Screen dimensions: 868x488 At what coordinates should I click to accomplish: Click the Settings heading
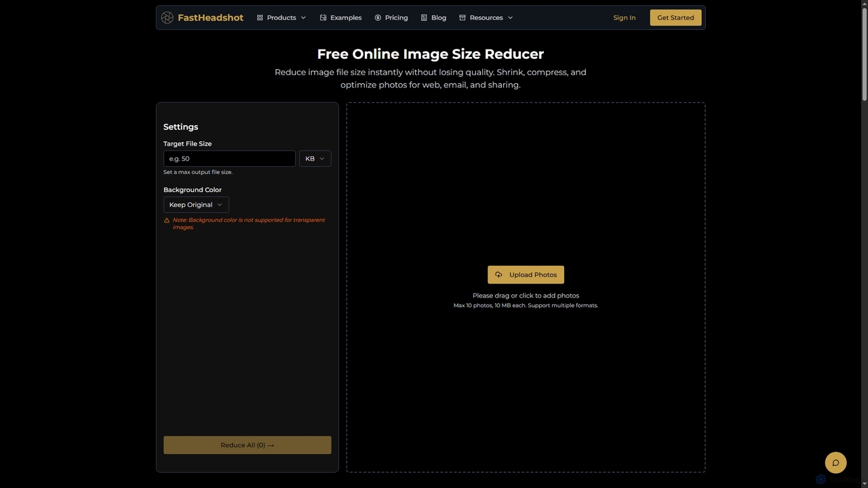180,127
